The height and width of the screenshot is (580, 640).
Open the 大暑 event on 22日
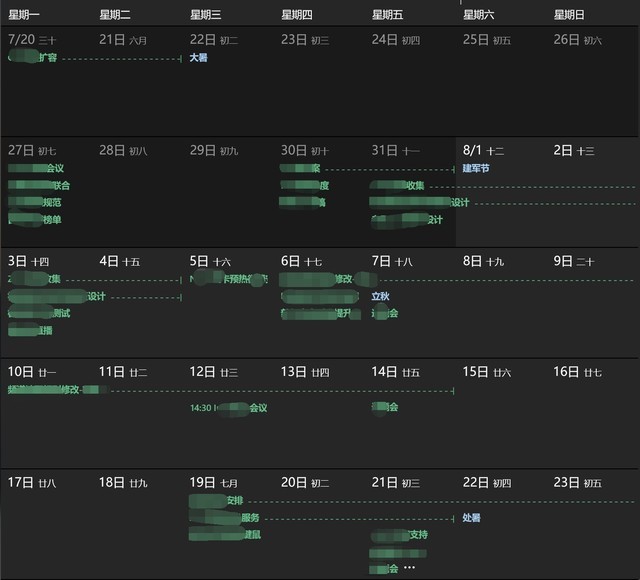coord(199,58)
